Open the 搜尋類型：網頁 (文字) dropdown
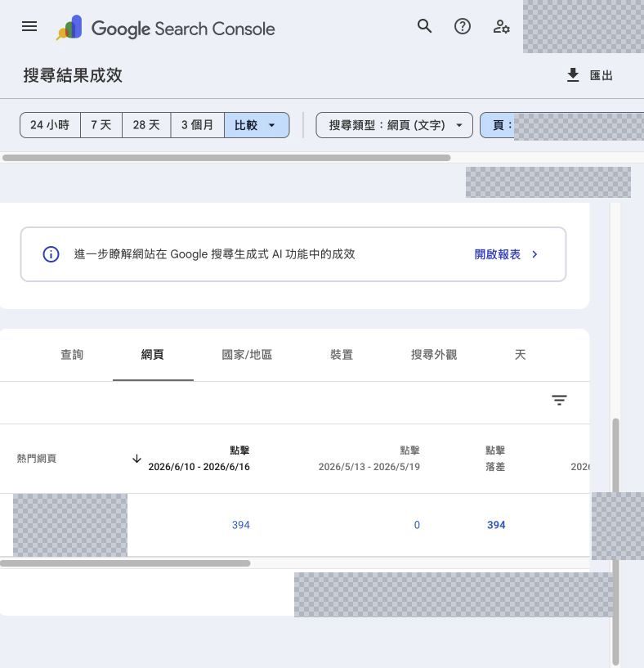 [x=394, y=125]
